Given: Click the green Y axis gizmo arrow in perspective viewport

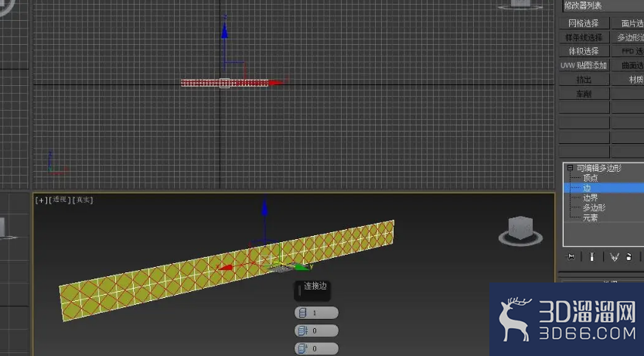Looking at the screenshot, I should click(303, 267).
